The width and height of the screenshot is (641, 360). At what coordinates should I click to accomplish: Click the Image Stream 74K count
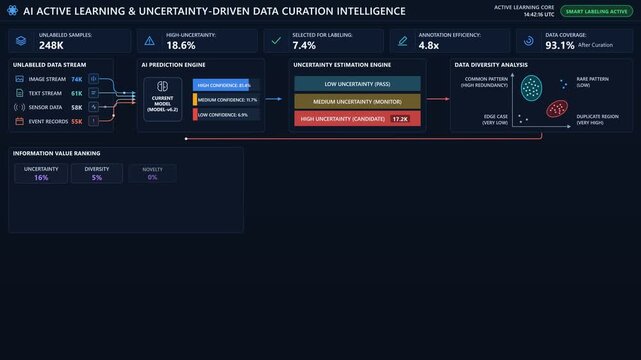[76, 79]
